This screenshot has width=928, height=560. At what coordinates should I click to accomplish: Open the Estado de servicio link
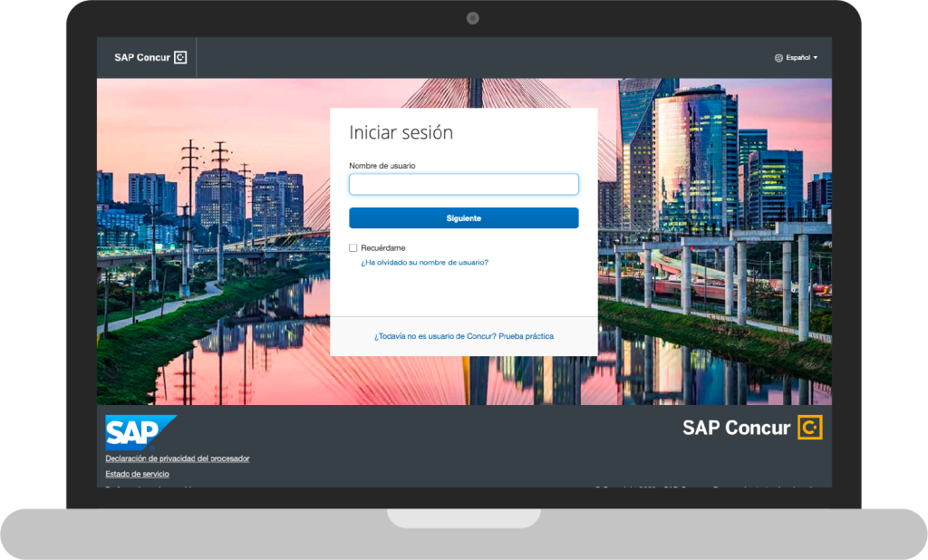138,474
